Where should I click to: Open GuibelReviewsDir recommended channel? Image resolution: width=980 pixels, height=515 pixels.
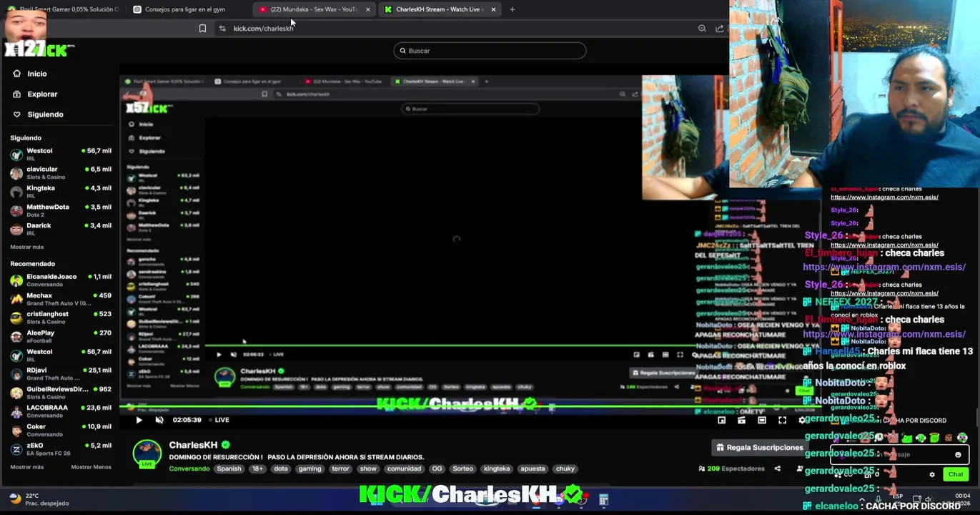pyautogui.click(x=61, y=393)
